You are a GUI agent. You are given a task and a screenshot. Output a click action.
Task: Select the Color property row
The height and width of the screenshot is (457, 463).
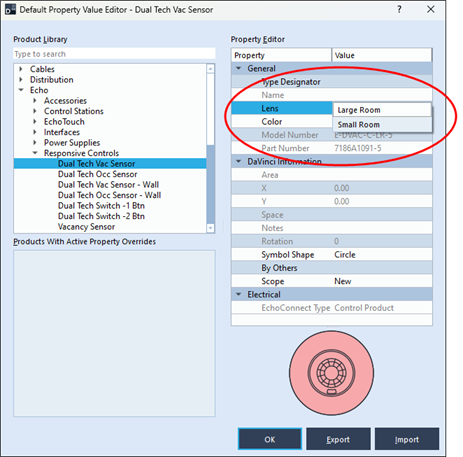click(x=282, y=122)
